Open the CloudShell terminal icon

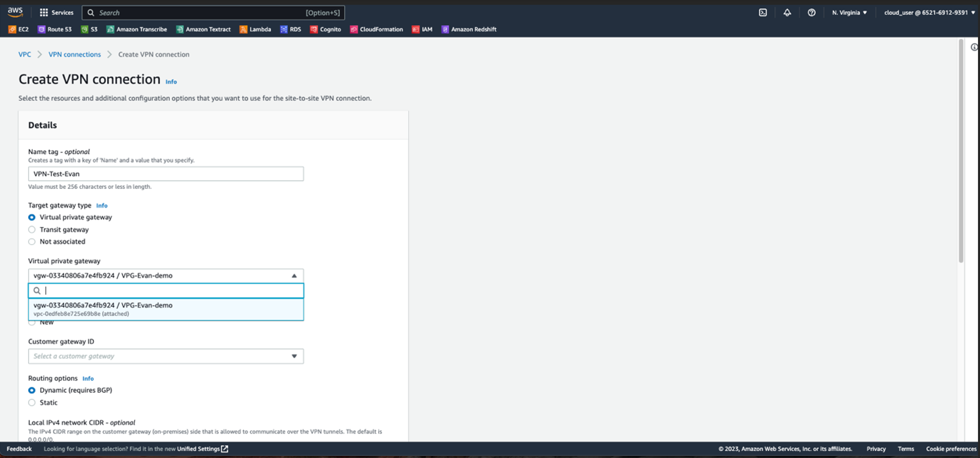click(763, 12)
